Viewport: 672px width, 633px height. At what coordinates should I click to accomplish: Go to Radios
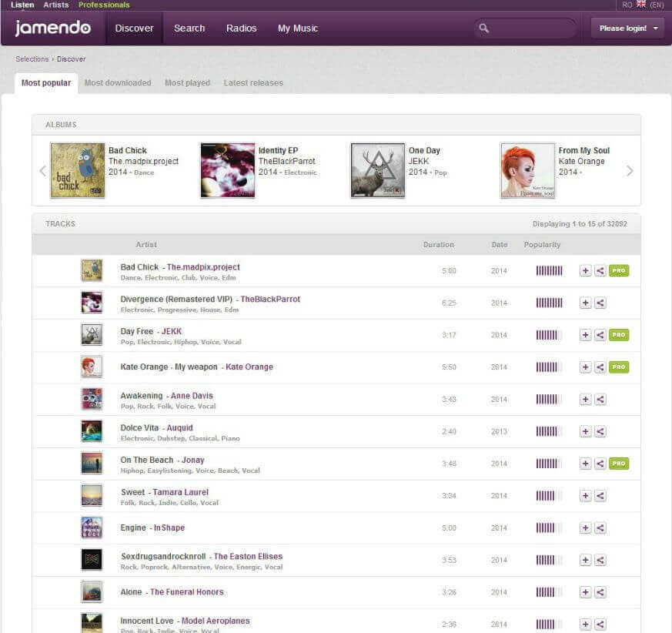[241, 28]
